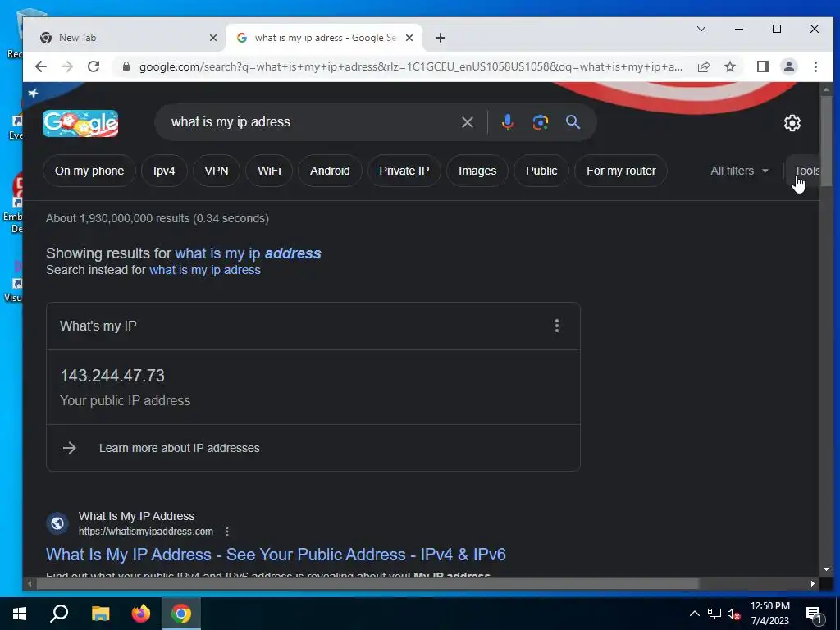Switch to Images results
The width and height of the screenshot is (840, 630).
click(x=477, y=171)
